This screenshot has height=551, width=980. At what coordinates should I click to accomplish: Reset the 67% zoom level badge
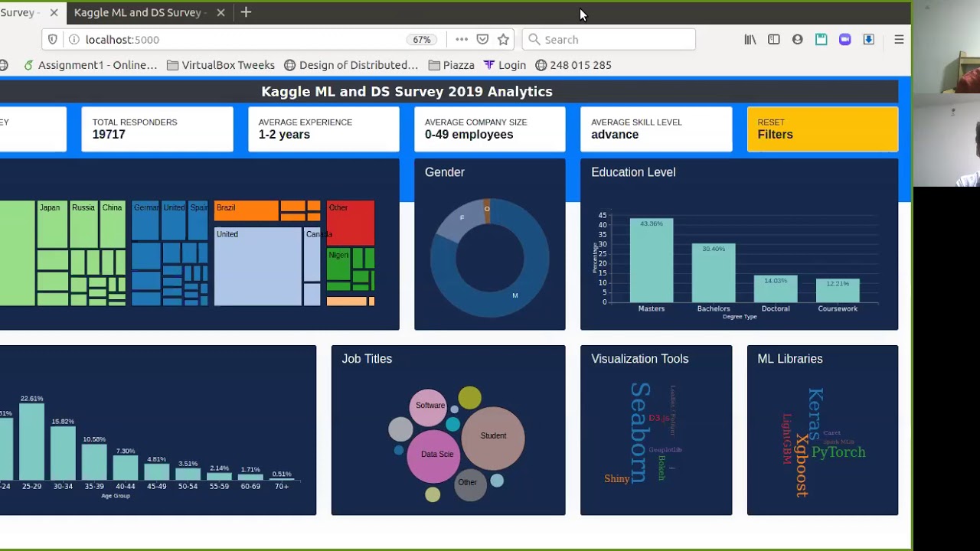422,40
